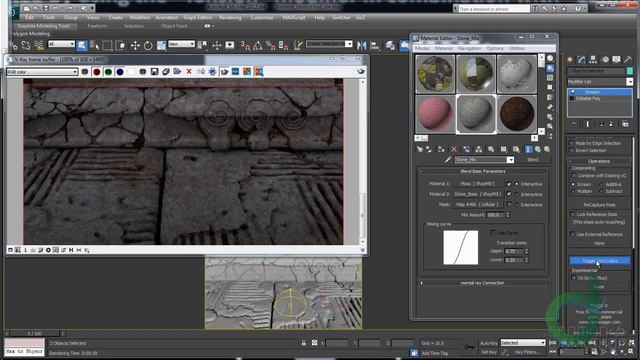Open the Rendering menu
This screenshot has height=360, width=640.
[x=230, y=18]
